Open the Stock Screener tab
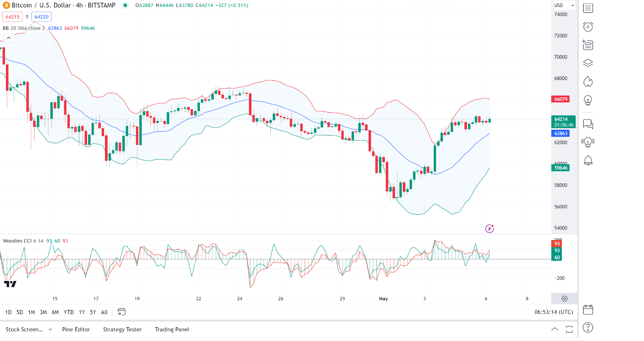 coord(24,329)
